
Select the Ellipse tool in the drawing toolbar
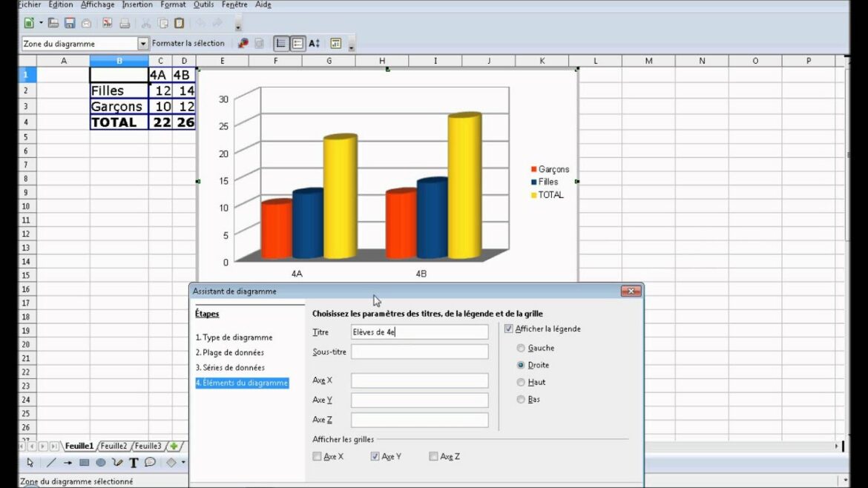pos(100,462)
